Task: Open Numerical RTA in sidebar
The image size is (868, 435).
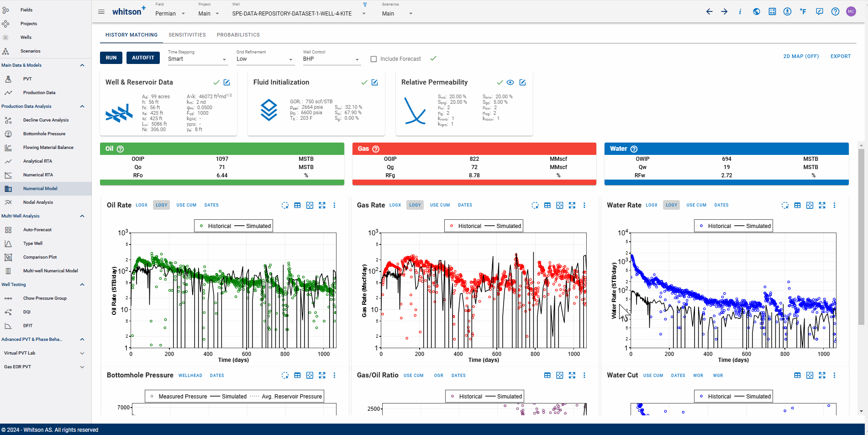Action: click(x=46, y=175)
